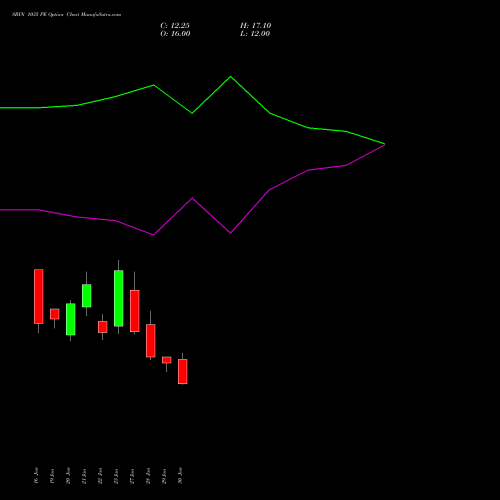This screenshot has height=500, width=500.
Task: Click the low value L: 12.00
Action: (x=255, y=34)
